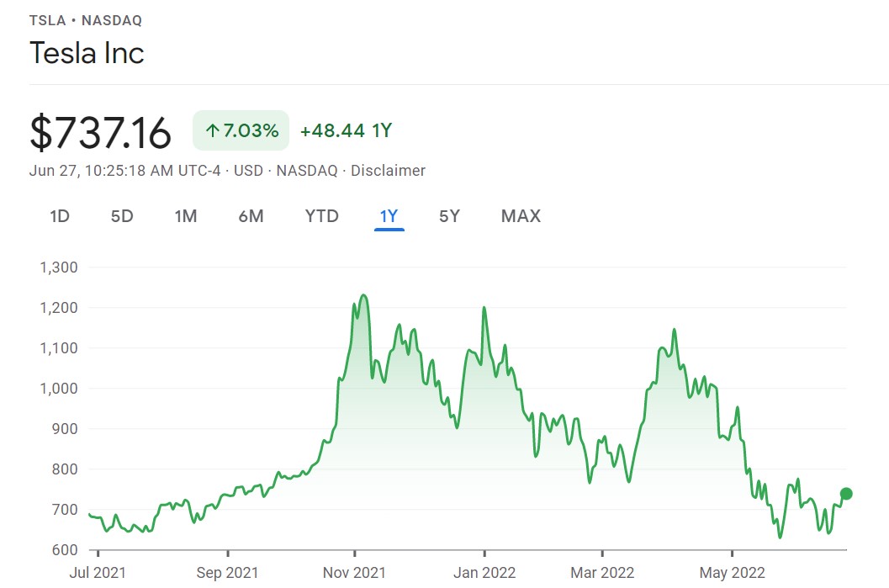The image size is (889, 588).
Task: Click the 600 y-axis value
Action: (65, 549)
